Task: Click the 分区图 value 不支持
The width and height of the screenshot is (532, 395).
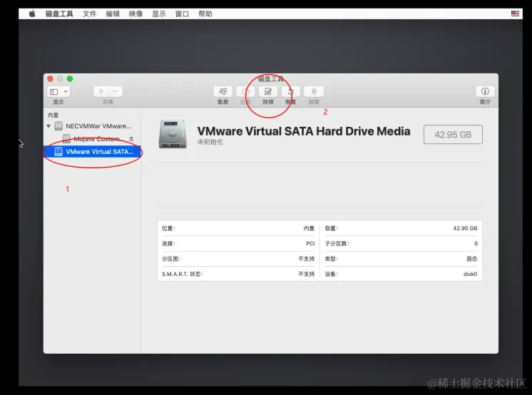Action: tap(307, 259)
